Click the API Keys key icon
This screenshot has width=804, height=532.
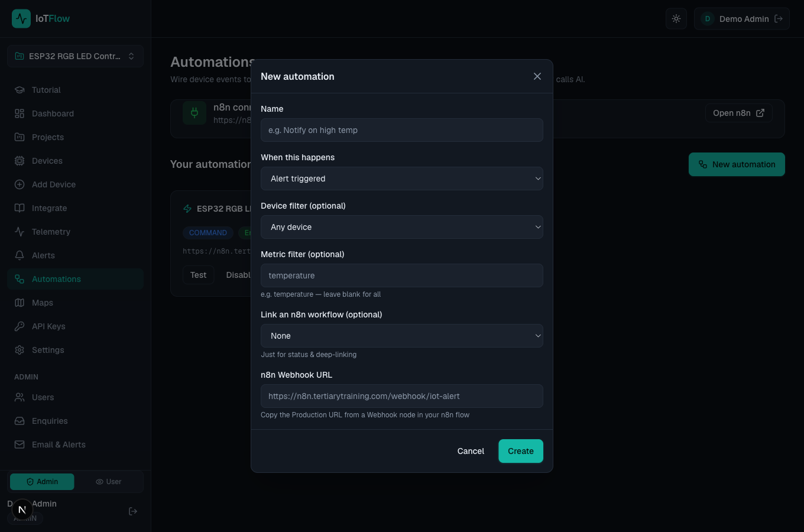tap(20, 326)
